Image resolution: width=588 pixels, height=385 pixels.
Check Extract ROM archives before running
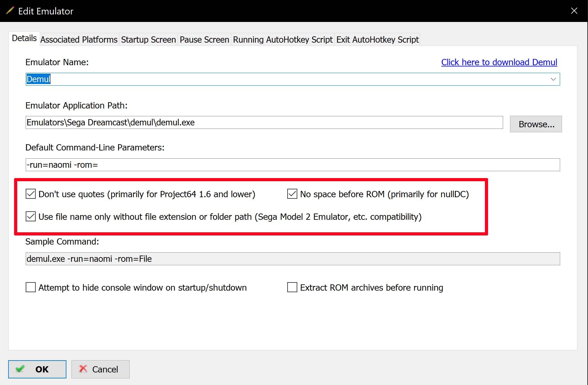point(292,287)
